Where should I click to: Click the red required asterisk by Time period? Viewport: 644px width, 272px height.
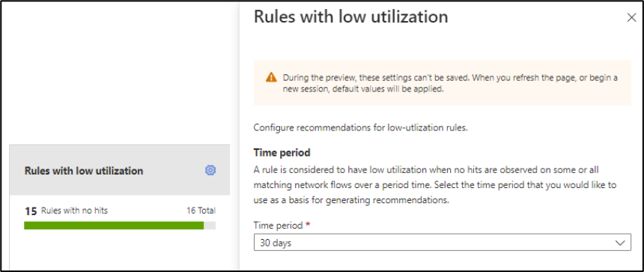[x=307, y=224]
